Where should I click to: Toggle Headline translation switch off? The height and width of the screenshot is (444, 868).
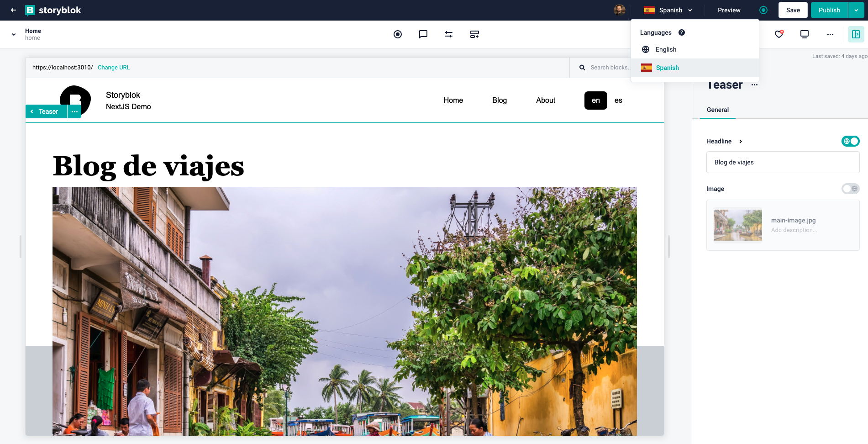tap(851, 141)
